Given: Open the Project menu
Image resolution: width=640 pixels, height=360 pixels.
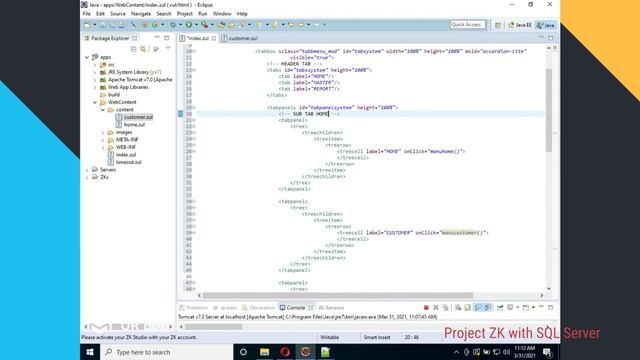Looking at the screenshot, I should [184, 14].
